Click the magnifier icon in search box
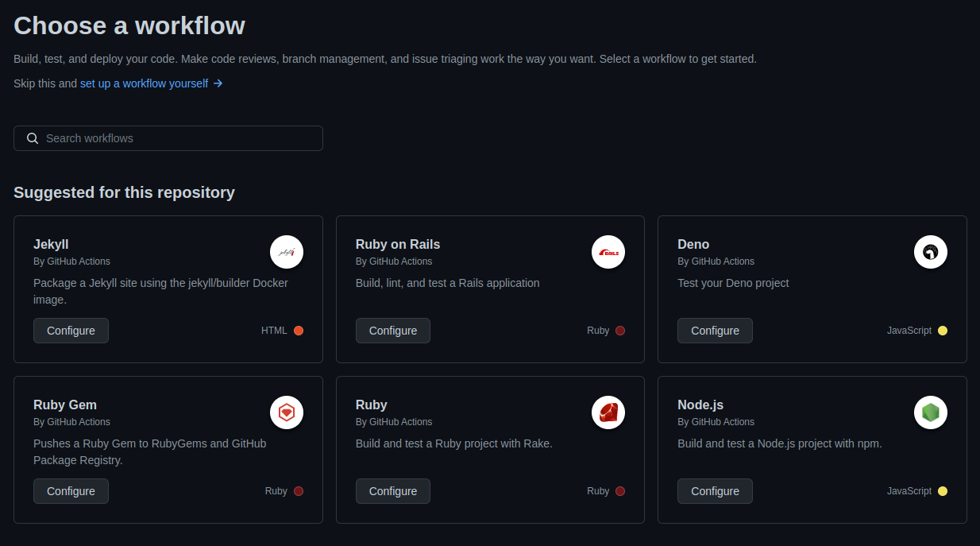Image resolution: width=980 pixels, height=546 pixels. (x=33, y=138)
